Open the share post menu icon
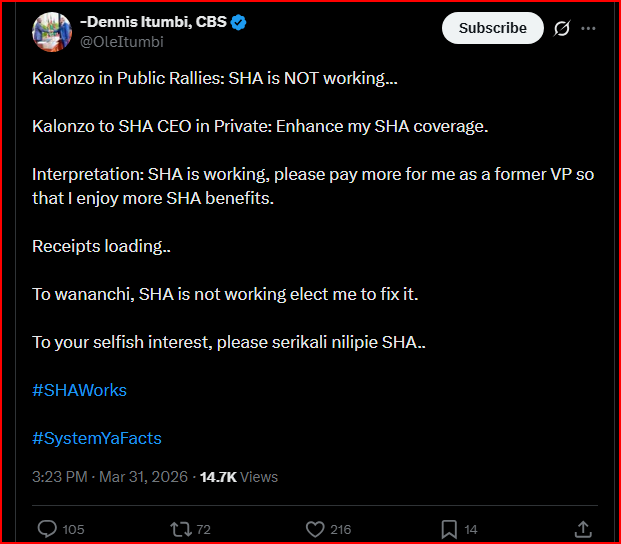 tap(584, 529)
